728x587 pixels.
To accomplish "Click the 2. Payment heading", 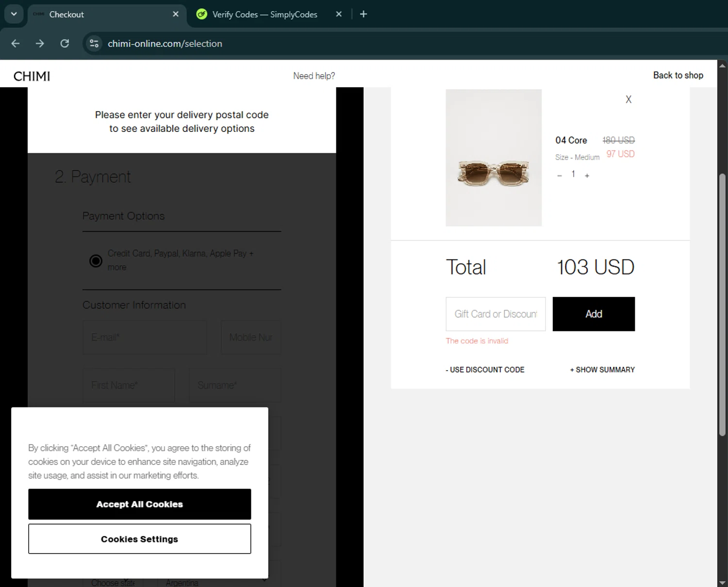I will (x=93, y=177).
